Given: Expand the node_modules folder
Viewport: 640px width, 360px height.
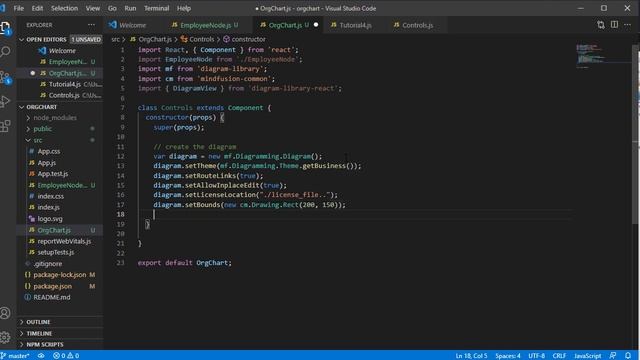Looking at the screenshot, I should (55, 118).
